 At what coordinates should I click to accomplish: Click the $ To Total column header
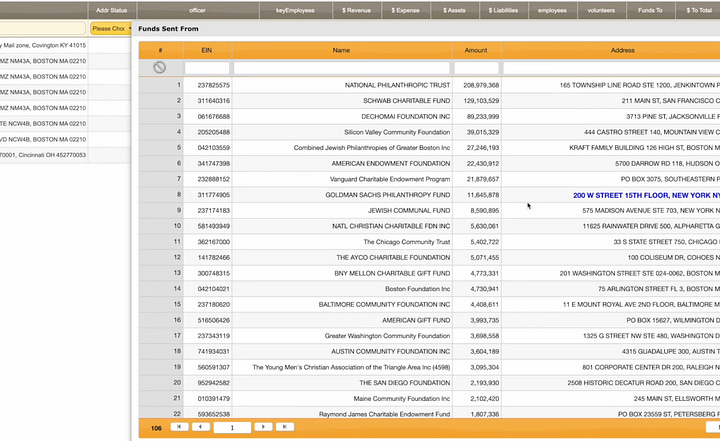[x=699, y=10]
